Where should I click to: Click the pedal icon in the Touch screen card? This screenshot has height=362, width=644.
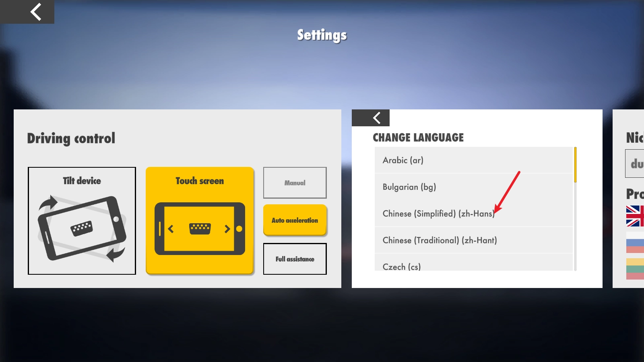click(x=200, y=228)
